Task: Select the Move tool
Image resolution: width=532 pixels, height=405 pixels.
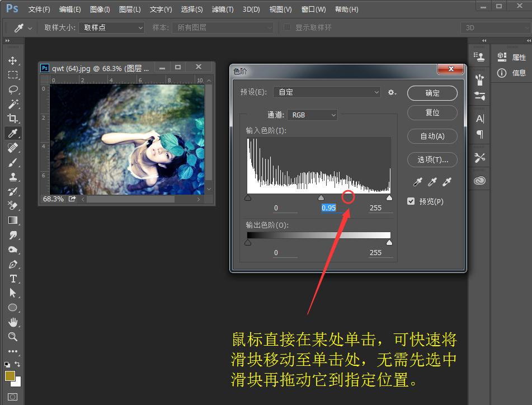Action: pos(13,61)
